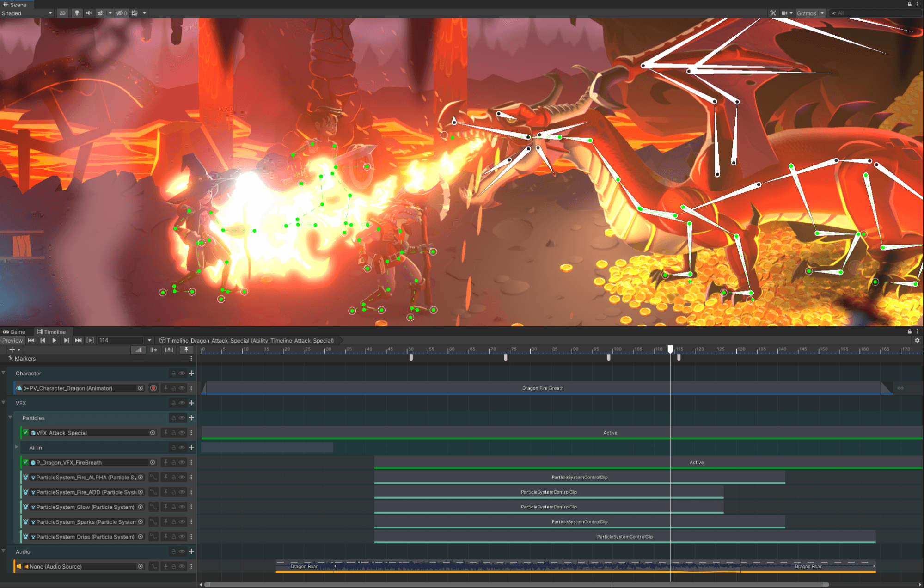Open grid settings dropdown arrow
This screenshot has height=588, width=924.
click(x=144, y=13)
